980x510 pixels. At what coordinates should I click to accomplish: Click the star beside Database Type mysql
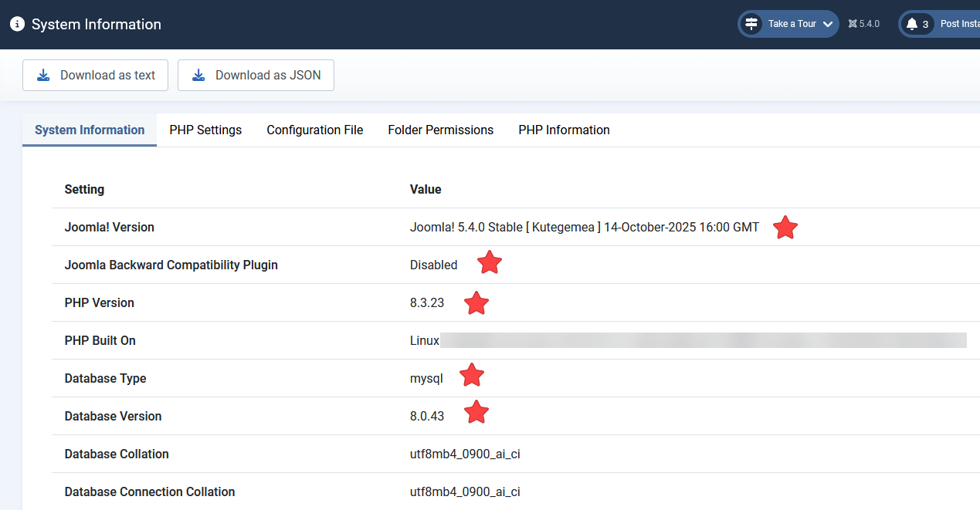click(471, 376)
